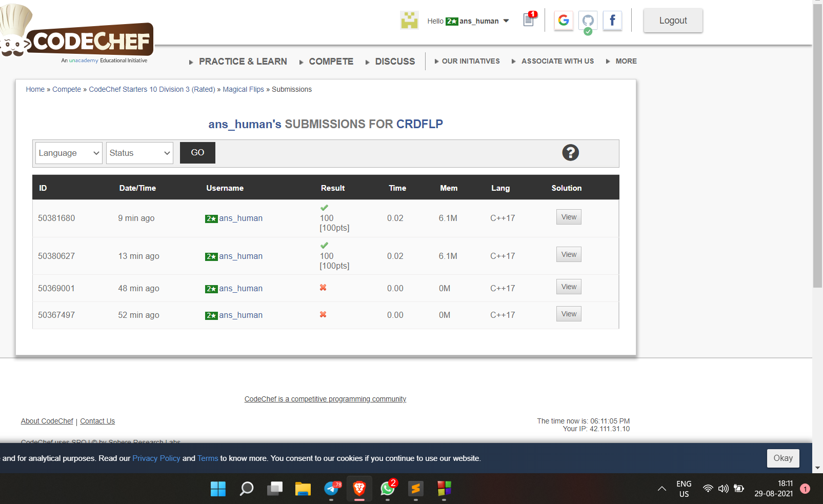Open WhatsApp from taskbar
Image resolution: width=823 pixels, height=504 pixels.
click(x=388, y=489)
